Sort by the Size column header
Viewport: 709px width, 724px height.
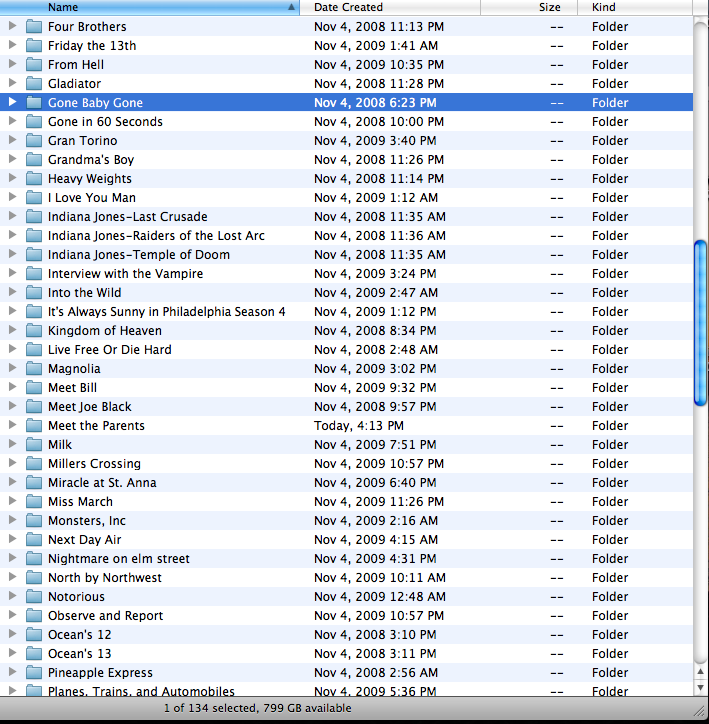click(x=529, y=7)
